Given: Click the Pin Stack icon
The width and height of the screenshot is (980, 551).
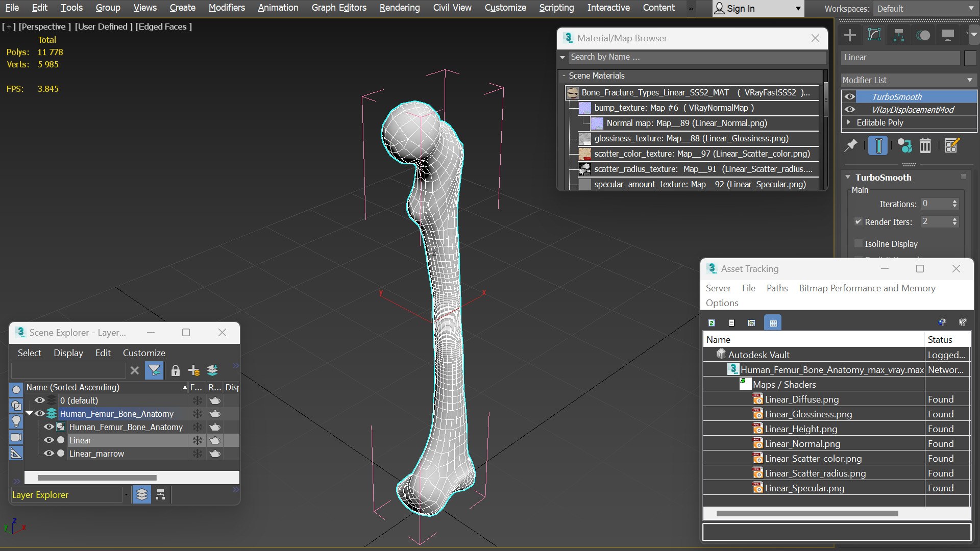Looking at the screenshot, I should pos(851,146).
